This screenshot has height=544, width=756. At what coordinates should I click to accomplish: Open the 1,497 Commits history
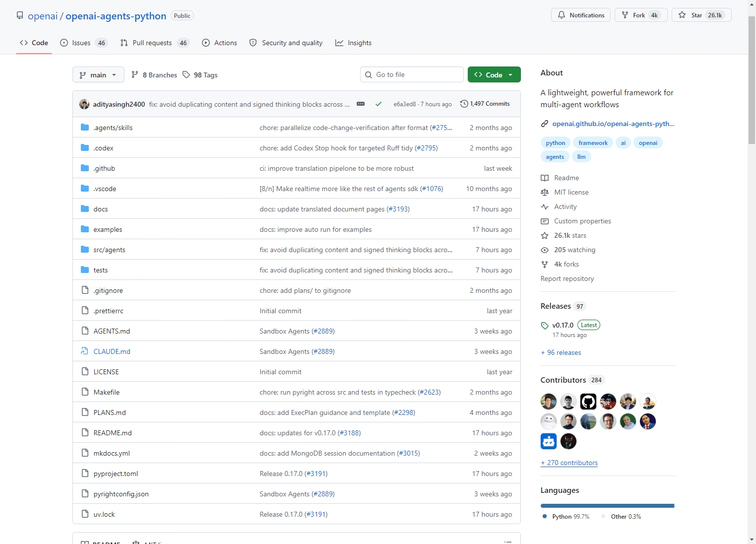tap(485, 104)
